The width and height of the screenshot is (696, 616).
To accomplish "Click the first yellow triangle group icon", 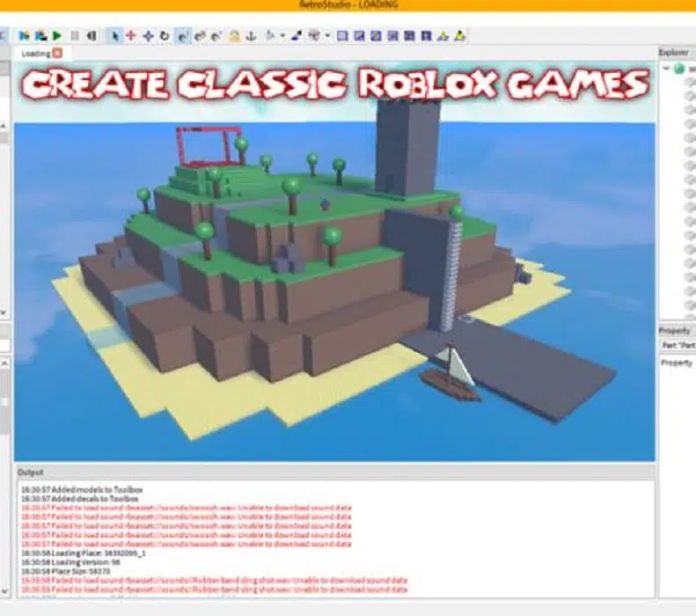I will click(443, 36).
